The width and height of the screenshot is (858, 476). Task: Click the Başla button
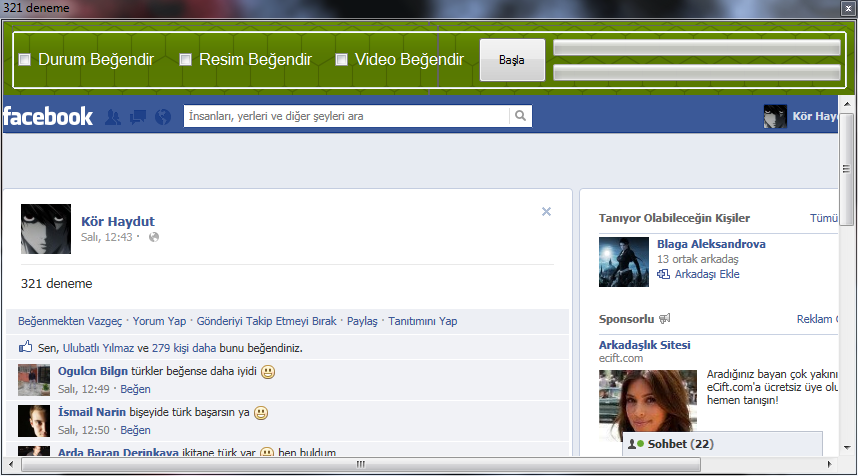512,60
